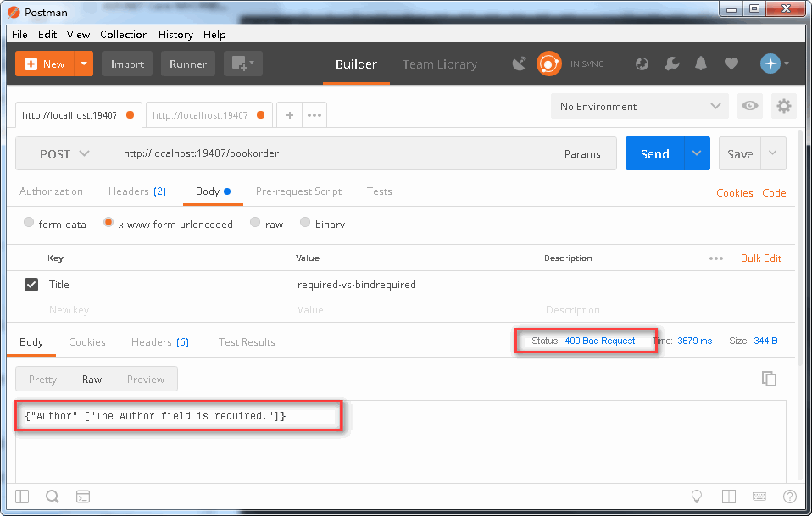Open the notifications bell
The image size is (812, 516).
pos(701,64)
